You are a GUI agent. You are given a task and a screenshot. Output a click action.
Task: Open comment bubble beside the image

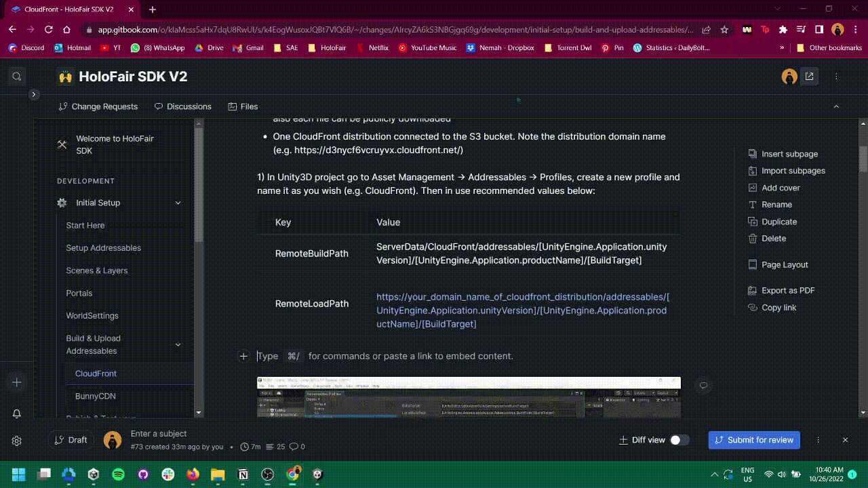coord(703,386)
